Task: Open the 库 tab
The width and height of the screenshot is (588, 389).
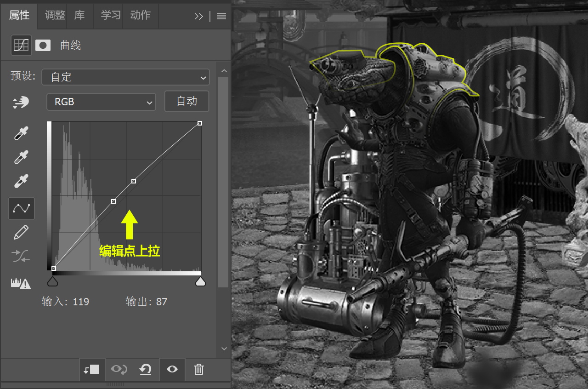Action: (80, 15)
